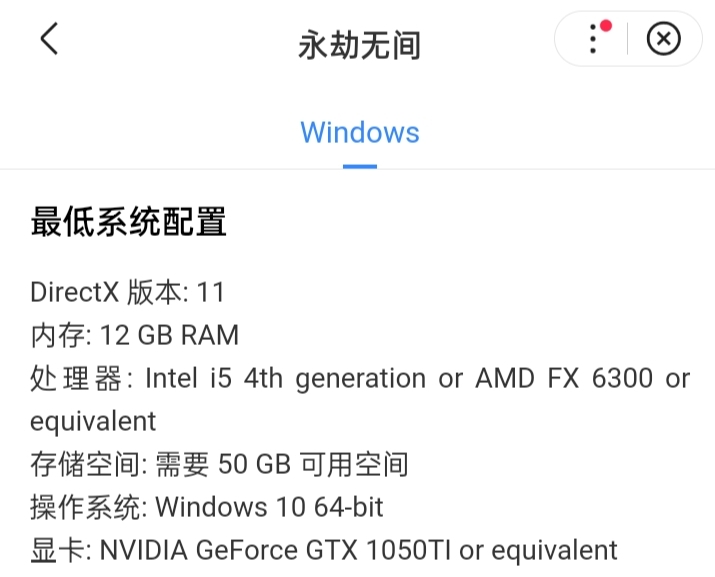This screenshot has height=577, width=715.
Task: Click the 永劫无间 page title
Action: click(359, 46)
